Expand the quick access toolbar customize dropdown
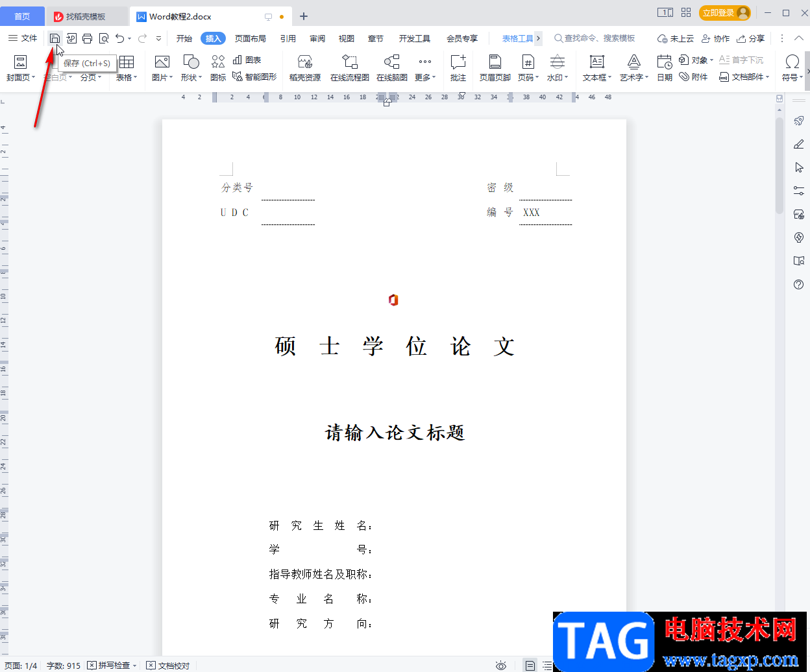The width and height of the screenshot is (810, 672). (159, 38)
